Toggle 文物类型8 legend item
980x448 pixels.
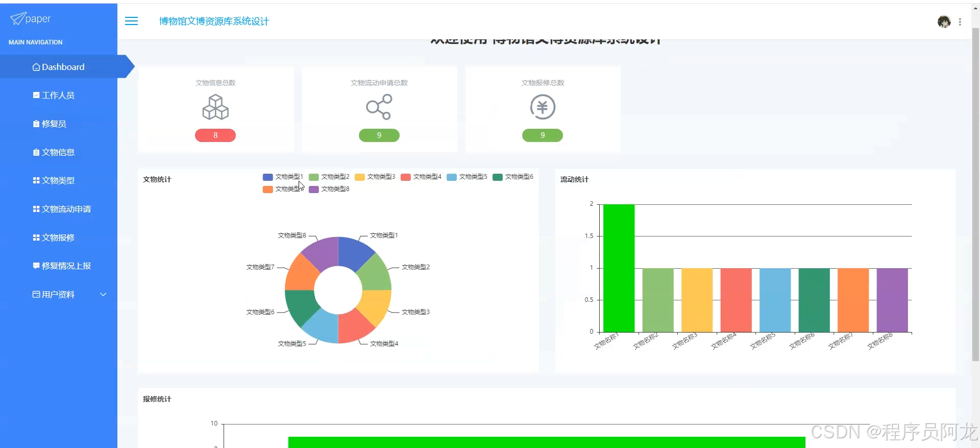point(329,189)
